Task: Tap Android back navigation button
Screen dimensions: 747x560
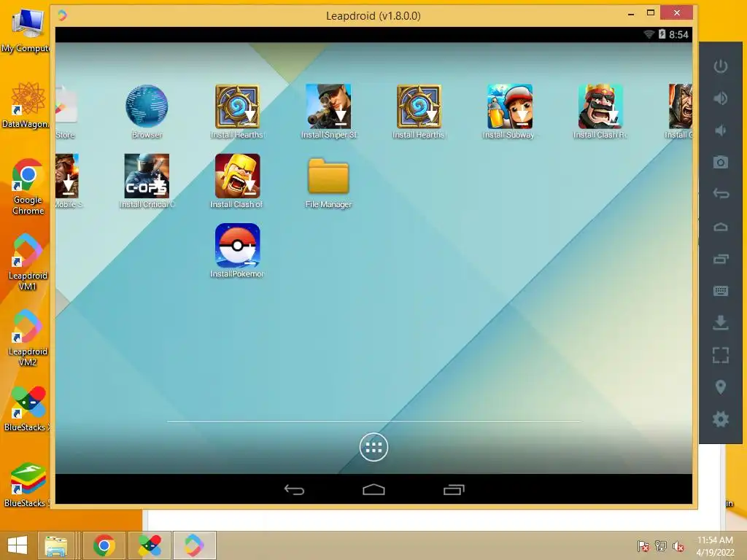Action: [x=294, y=489]
